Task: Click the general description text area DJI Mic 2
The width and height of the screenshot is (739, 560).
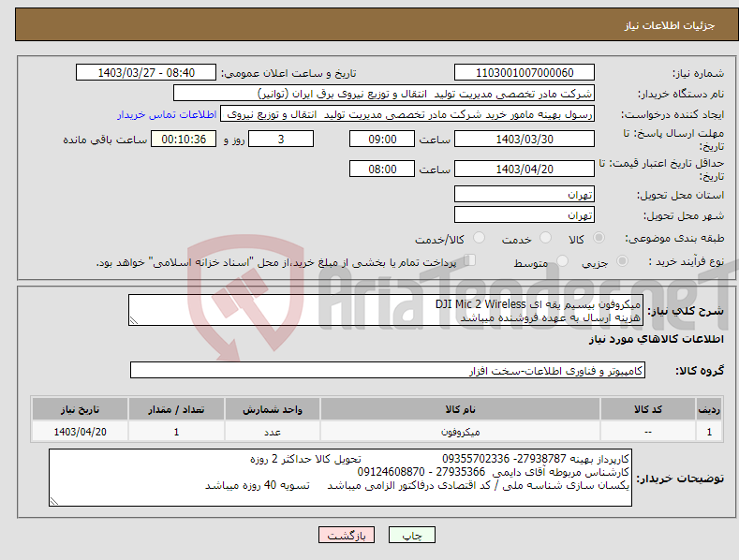Action: [386, 310]
